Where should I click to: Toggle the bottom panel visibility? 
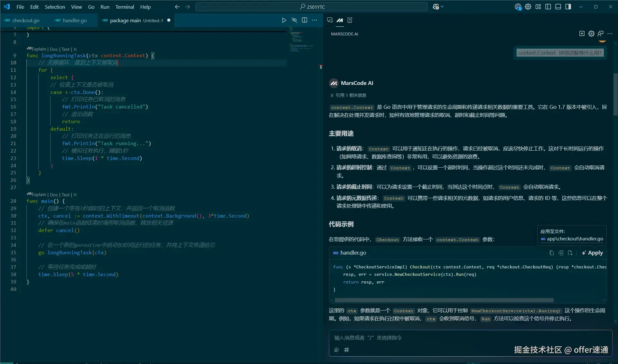tap(558, 7)
